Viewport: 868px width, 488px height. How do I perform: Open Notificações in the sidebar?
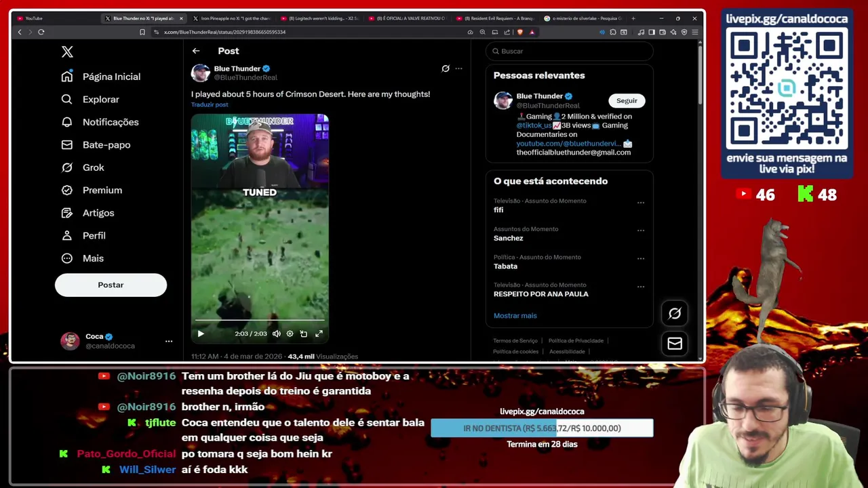pyautogui.click(x=100, y=122)
